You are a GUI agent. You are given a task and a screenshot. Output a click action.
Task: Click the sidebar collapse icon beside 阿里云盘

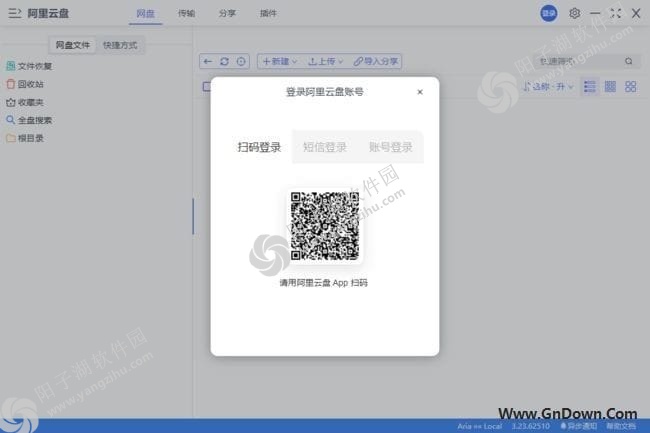point(15,13)
